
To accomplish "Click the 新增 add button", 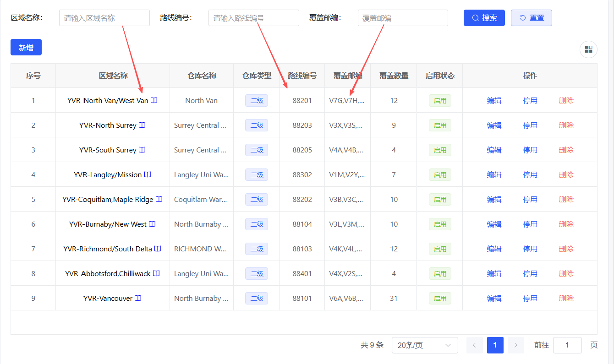I will pyautogui.click(x=26, y=47).
